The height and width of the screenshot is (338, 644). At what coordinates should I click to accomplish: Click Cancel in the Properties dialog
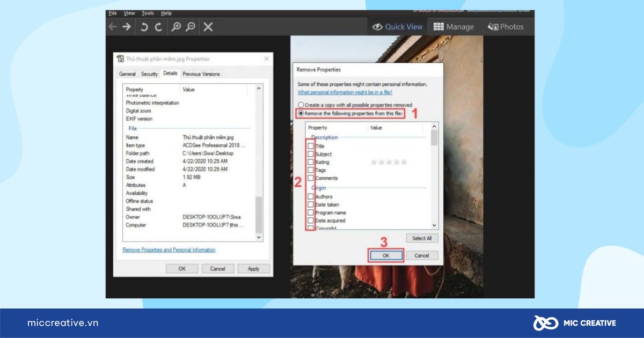tap(217, 268)
